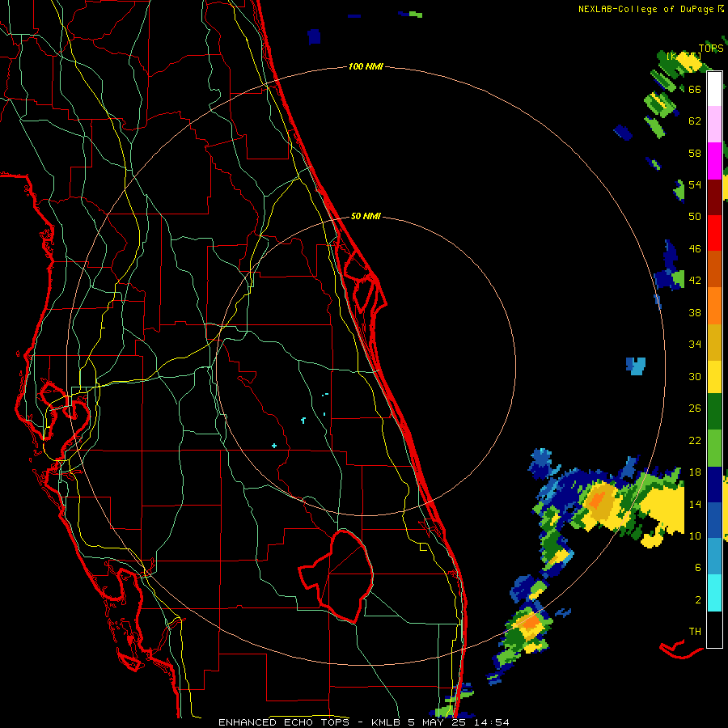The height and width of the screenshot is (728, 728).
Task: Click legend value 6
Action: 697,568
